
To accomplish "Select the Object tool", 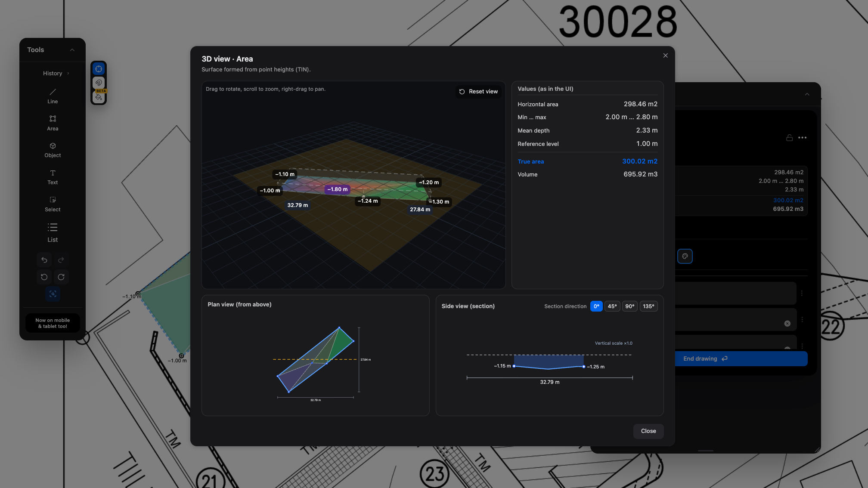I will pos(53,150).
